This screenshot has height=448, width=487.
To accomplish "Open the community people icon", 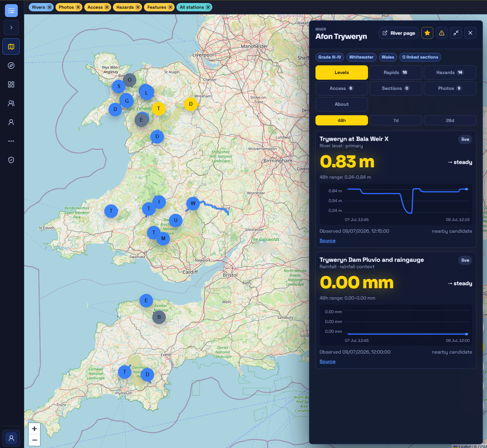I will 11,104.
